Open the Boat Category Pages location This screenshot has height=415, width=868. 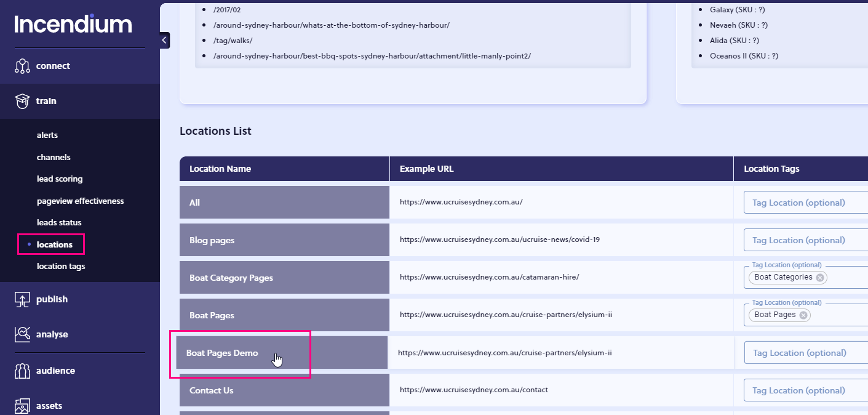click(x=284, y=278)
